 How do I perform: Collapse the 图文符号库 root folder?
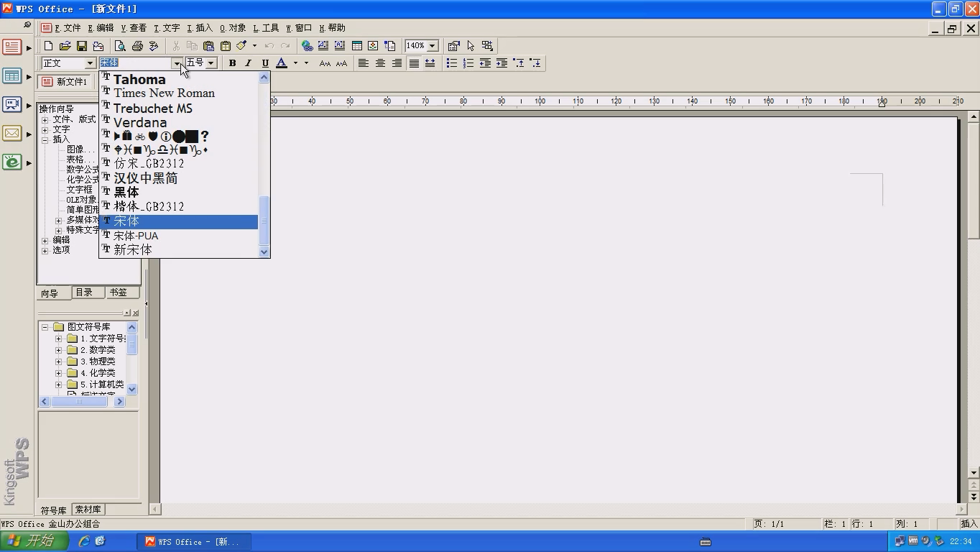45,327
